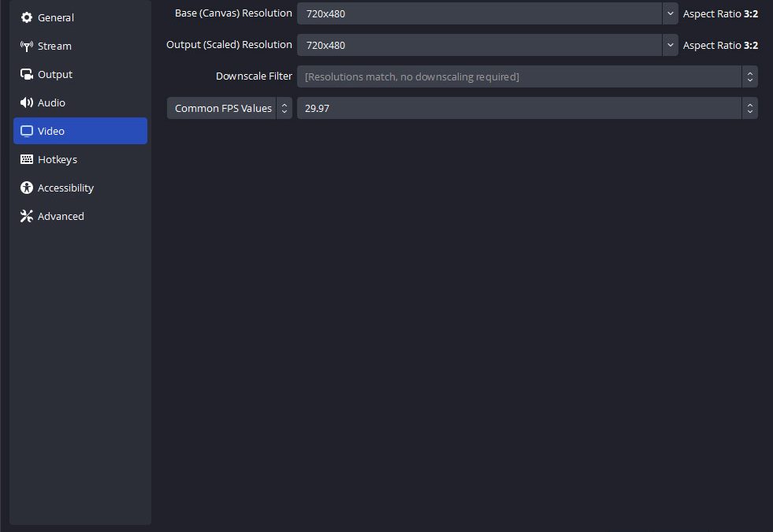Select the Accessibility label in sidebar
The height and width of the screenshot is (532, 773).
(65, 188)
